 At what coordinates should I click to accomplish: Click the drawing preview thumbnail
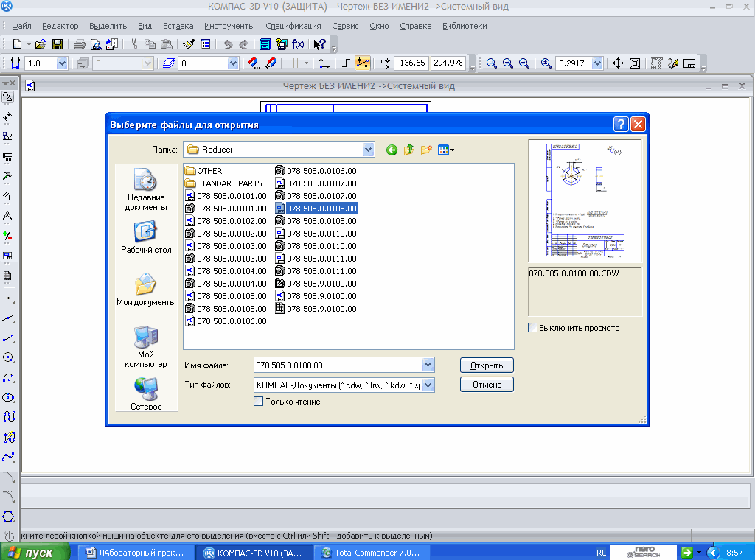coord(585,200)
